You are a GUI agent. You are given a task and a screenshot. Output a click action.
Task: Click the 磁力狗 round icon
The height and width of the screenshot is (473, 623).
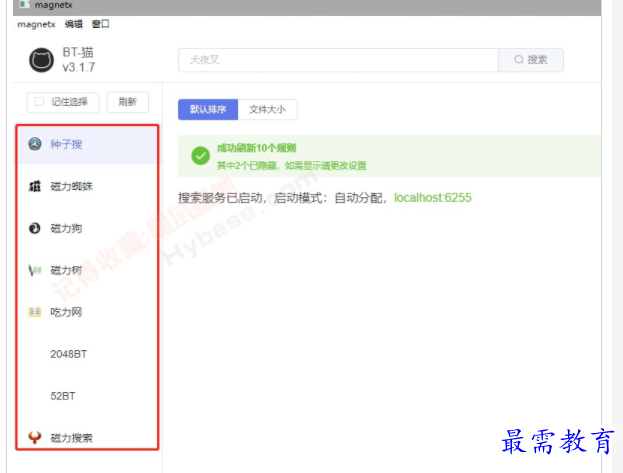point(35,228)
